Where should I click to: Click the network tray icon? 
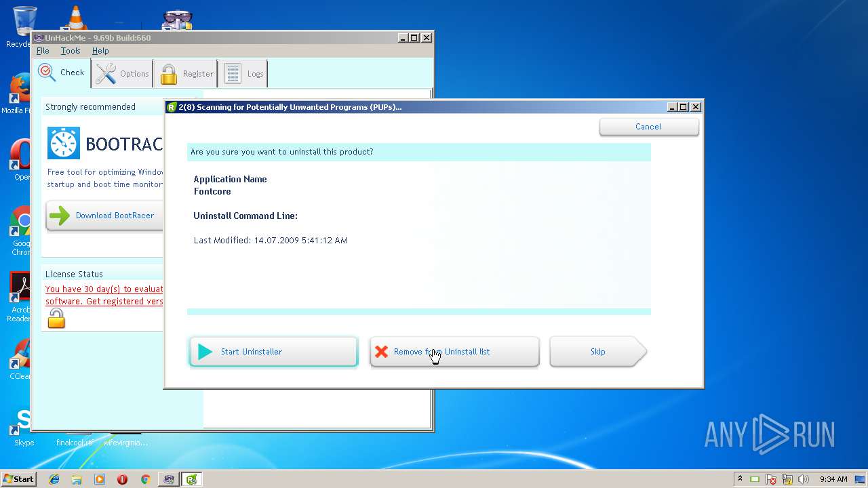[x=787, y=479]
